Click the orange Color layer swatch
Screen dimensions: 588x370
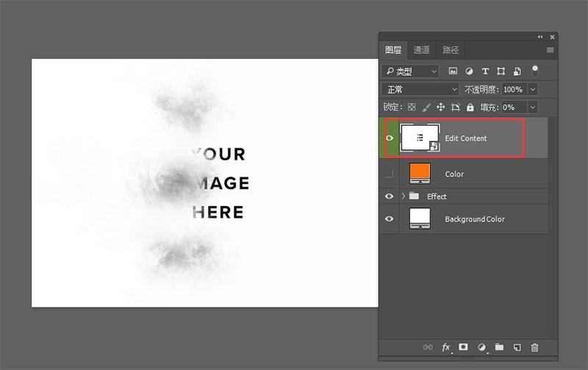(420, 174)
